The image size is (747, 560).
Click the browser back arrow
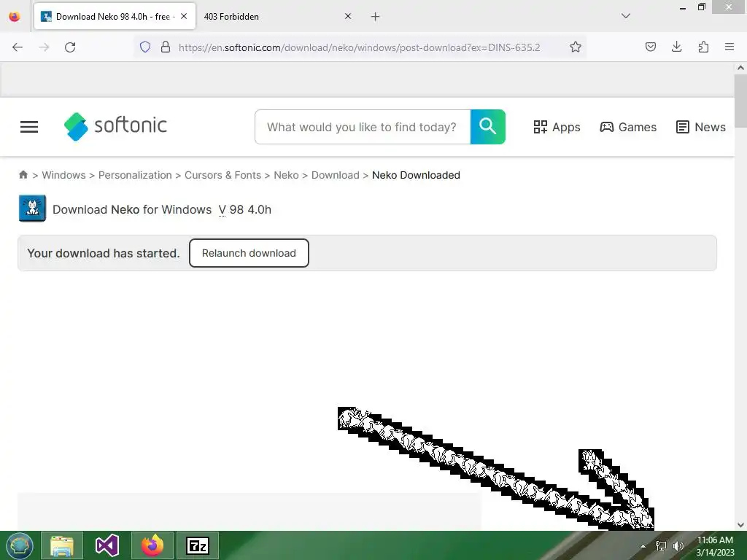[18, 47]
